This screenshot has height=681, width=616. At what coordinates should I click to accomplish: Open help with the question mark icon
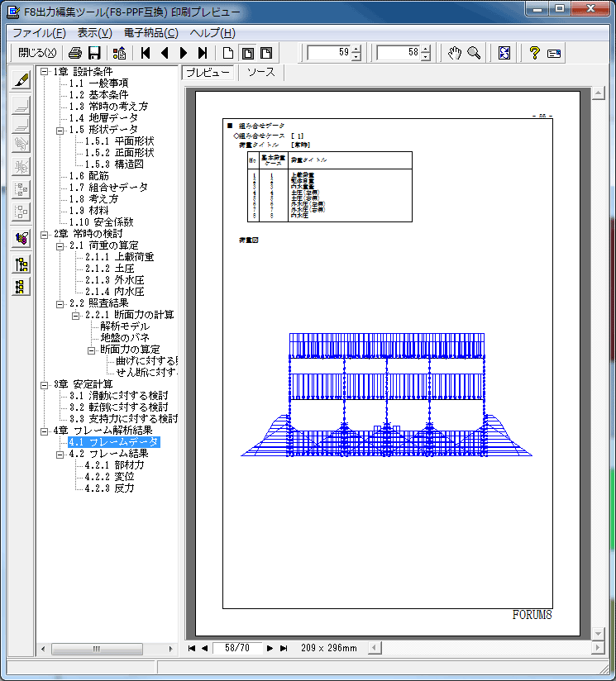535,53
